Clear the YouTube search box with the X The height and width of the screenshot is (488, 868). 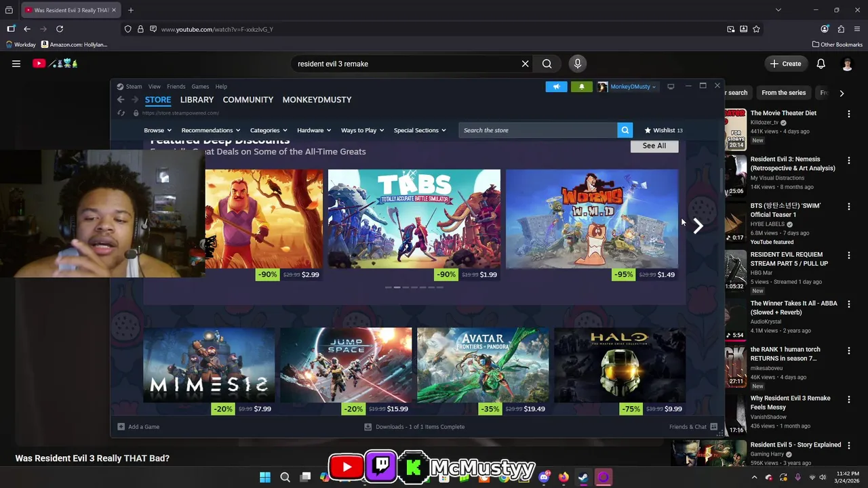(x=525, y=64)
